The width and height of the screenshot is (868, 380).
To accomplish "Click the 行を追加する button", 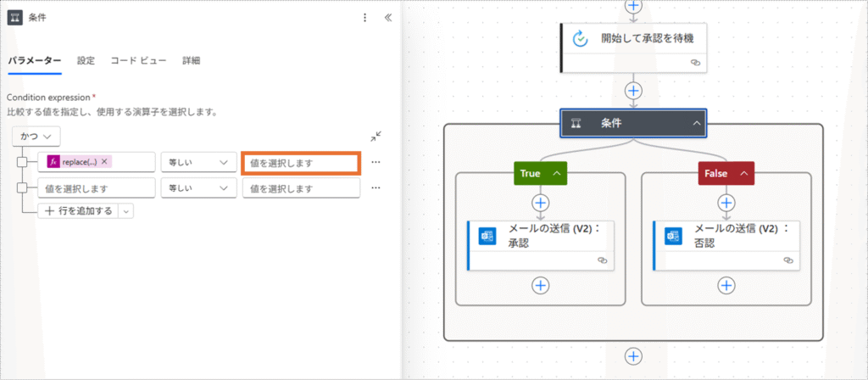I will point(77,211).
